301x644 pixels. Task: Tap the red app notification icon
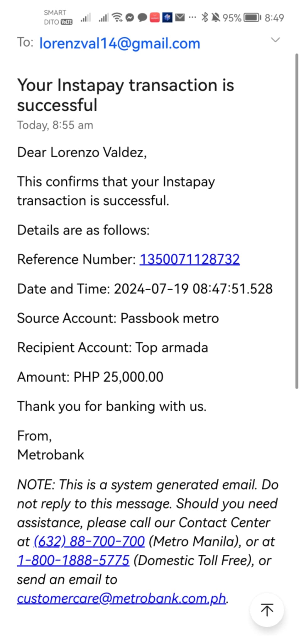(154, 18)
